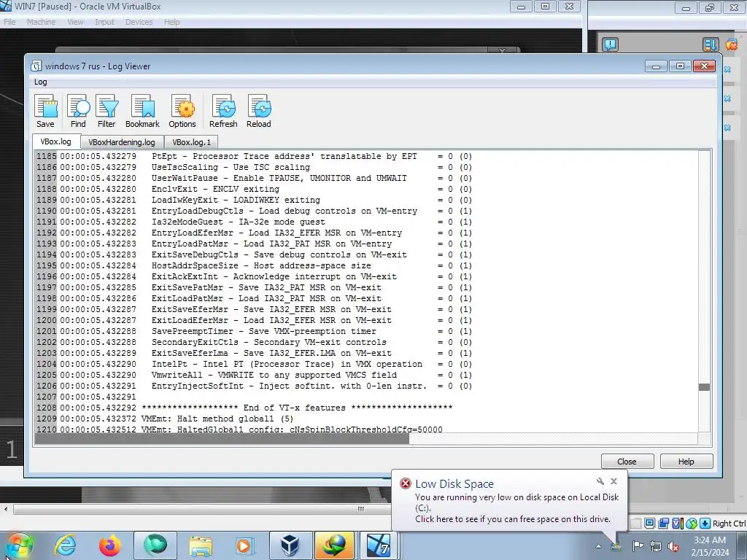
Task: Click the delete-all notifications icon with red X
Action: point(732,44)
